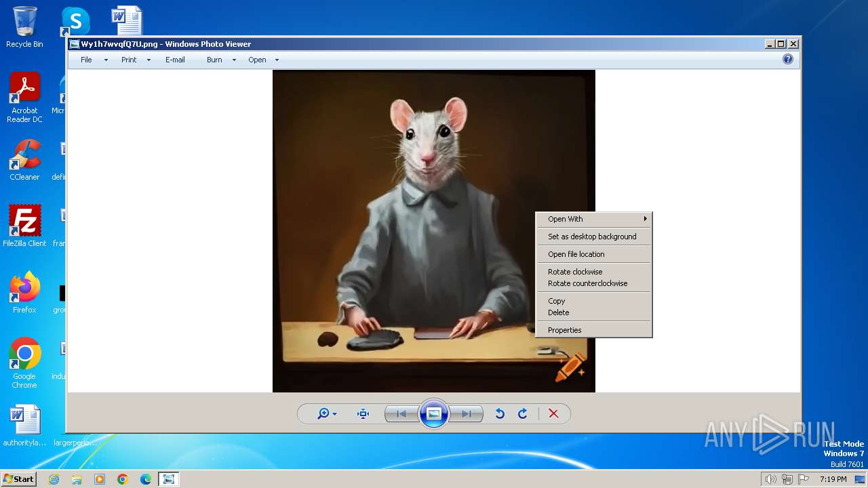Click the Start button
Viewport: 868px width, 488px height.
coord(18,479)
